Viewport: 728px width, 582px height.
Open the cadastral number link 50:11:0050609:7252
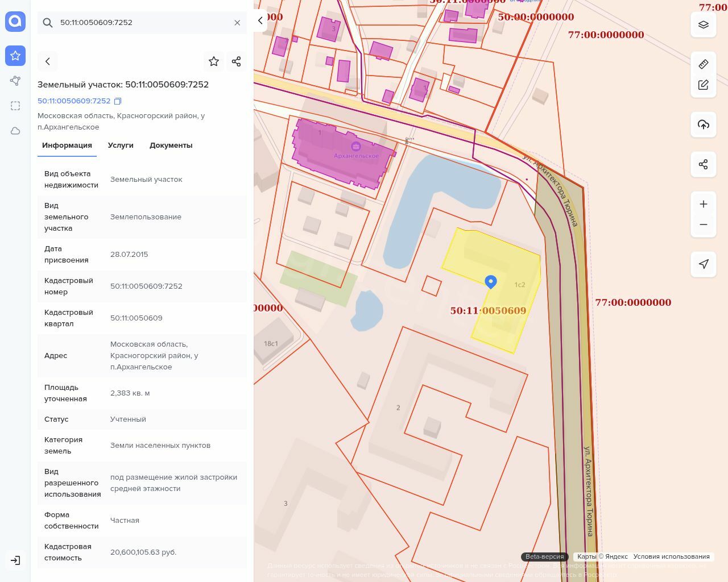74,101
